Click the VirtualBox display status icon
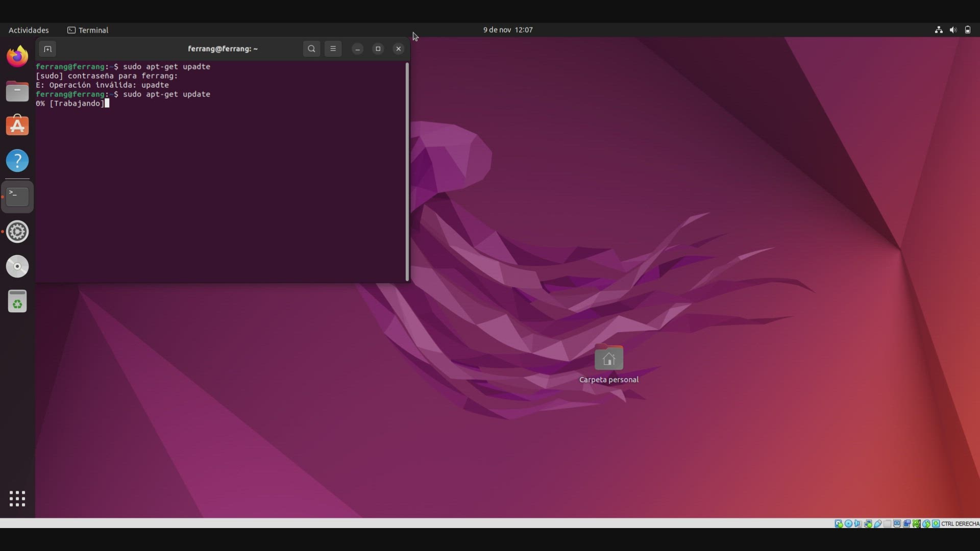The image size is (980, 551). 897,523
